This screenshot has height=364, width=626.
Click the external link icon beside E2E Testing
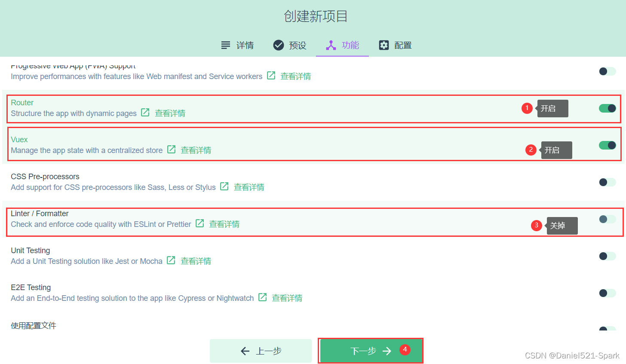point(262,297)
